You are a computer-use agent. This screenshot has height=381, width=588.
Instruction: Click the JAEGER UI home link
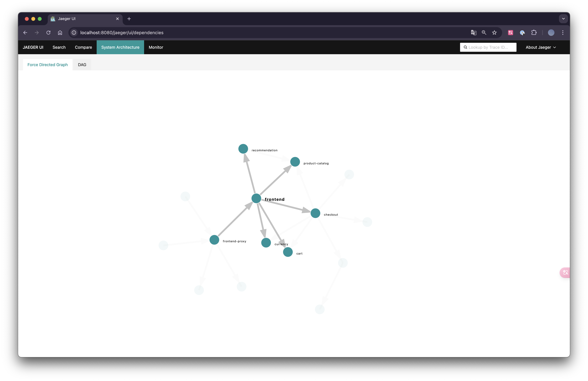click(x=33, y=47)
